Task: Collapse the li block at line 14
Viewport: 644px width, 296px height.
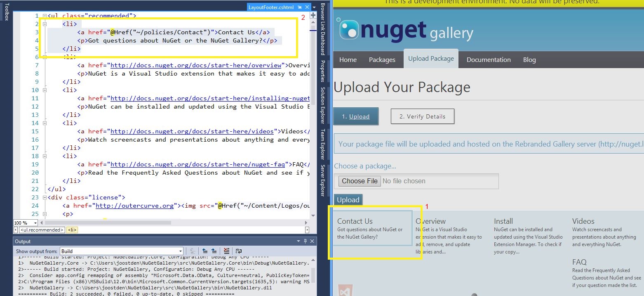Action: tap(44, 123)
